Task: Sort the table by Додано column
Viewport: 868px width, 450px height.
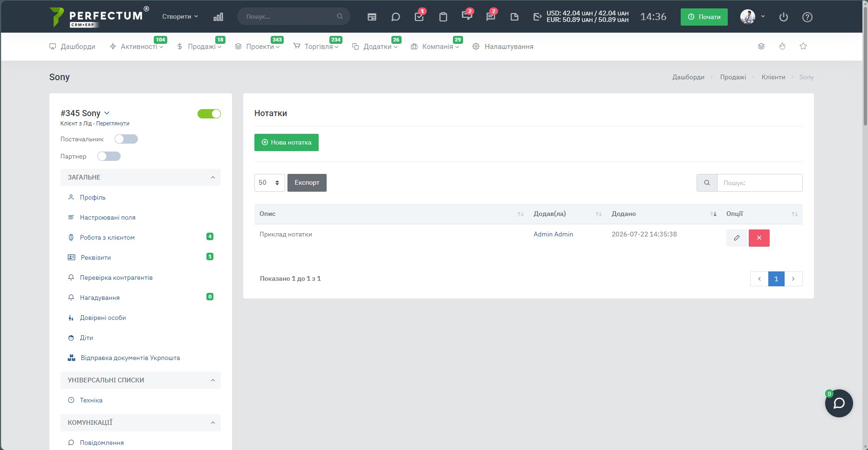Action: coord(663,214)
